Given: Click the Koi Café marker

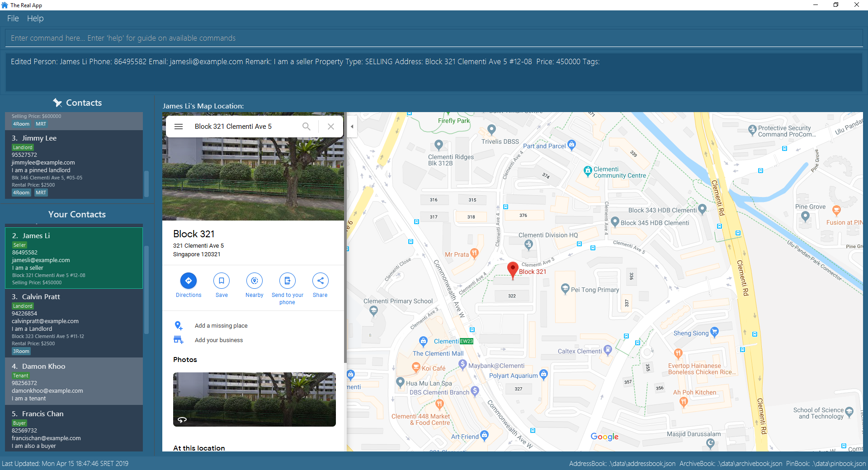Looking at the screenshot, I should click(x=416, y=367).
